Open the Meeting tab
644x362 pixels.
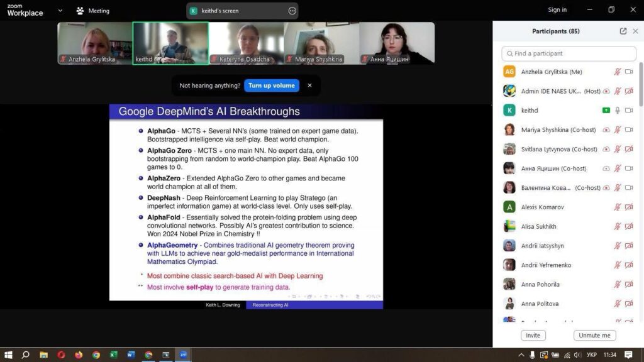coord(98,11)
